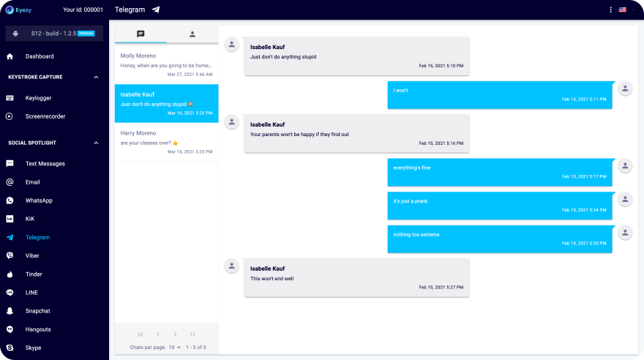Select the S12 build 1.2.5 device
The width and height of the screenshot is (644, 360).
click(x=54, y=33)
